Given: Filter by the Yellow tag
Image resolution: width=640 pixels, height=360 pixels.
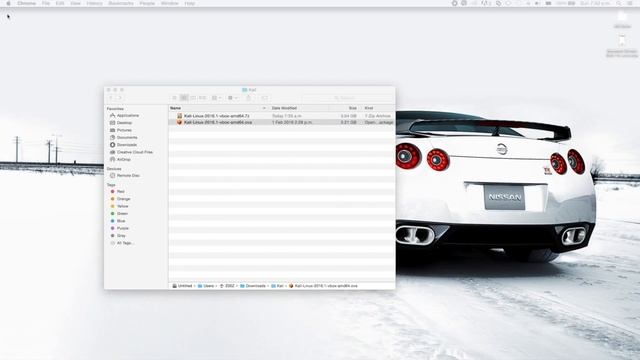Looking at the screenshot, I should 120,206.
